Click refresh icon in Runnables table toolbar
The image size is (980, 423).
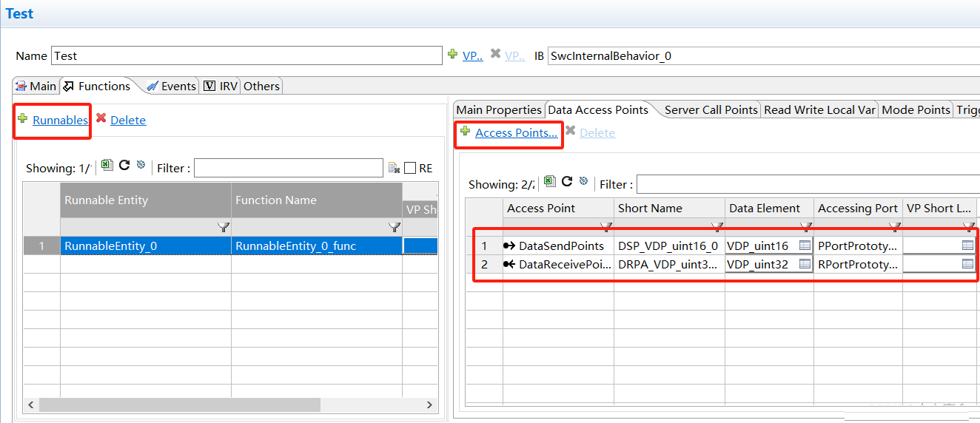(124, 165)
